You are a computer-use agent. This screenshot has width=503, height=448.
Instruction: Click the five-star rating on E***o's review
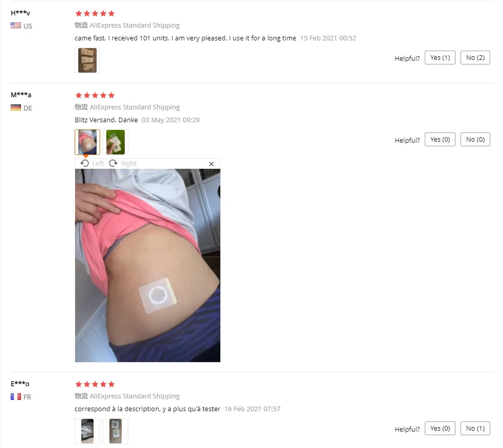[x=95, y=384]
